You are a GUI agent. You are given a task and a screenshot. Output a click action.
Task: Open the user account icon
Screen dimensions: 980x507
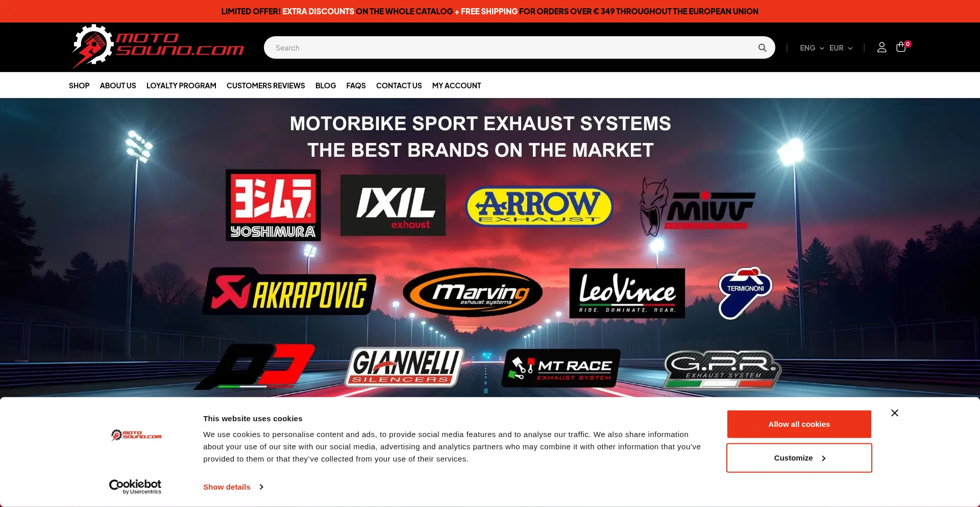pyautogui.click(x=881, y=47)
